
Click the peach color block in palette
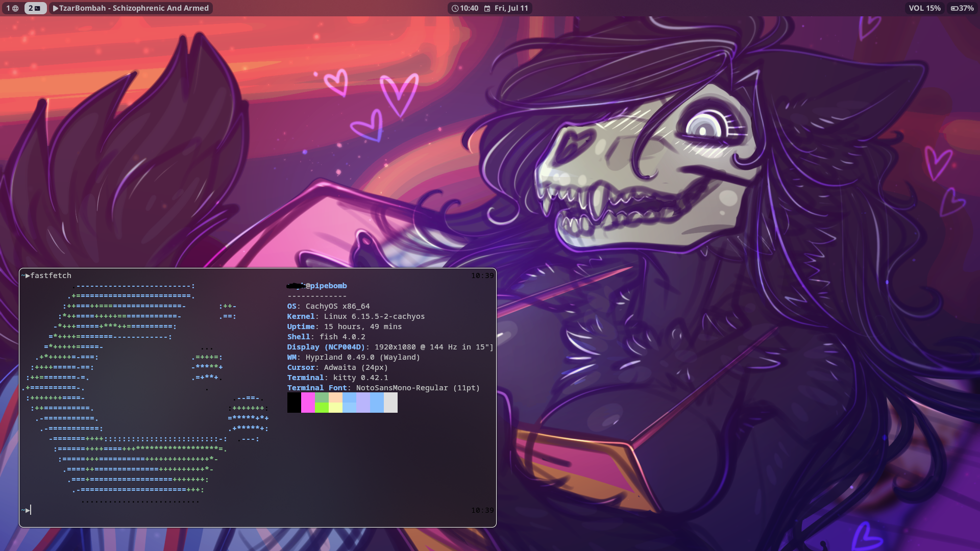coord(335,397)
